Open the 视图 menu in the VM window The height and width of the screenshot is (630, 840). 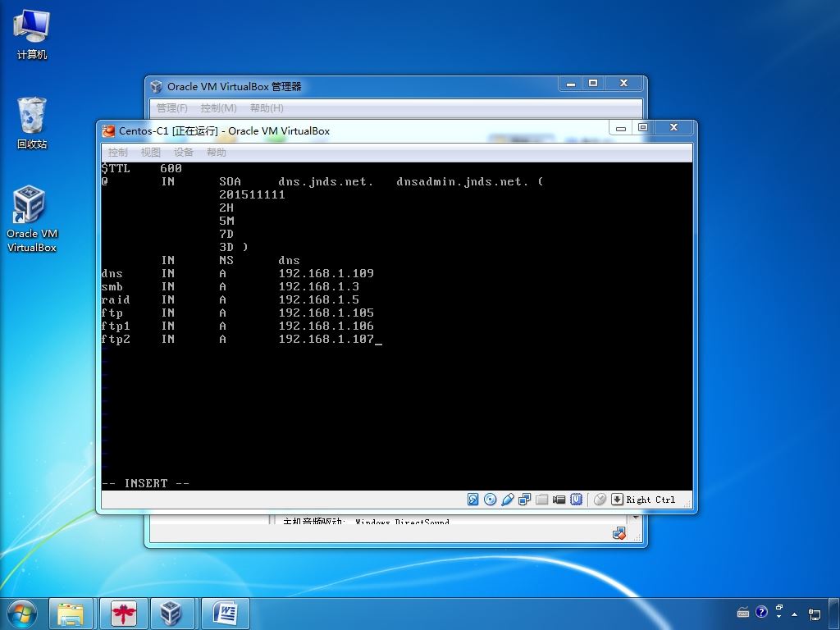coord(151,153)
